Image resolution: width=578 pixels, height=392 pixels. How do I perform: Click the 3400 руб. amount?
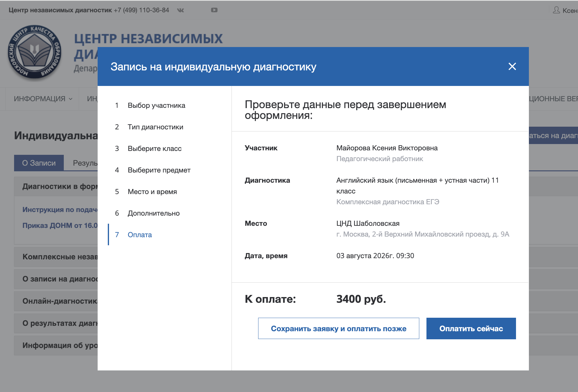[x=361, y=299]
